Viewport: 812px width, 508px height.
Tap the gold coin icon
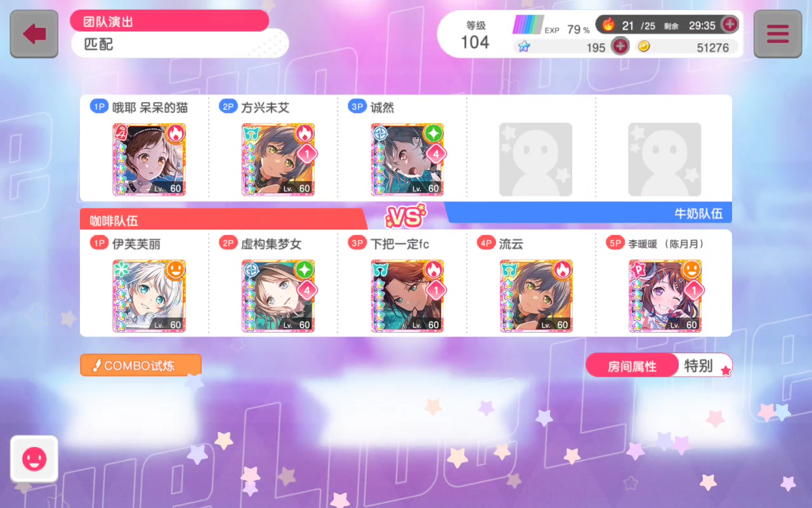click(x=644, y=47)
